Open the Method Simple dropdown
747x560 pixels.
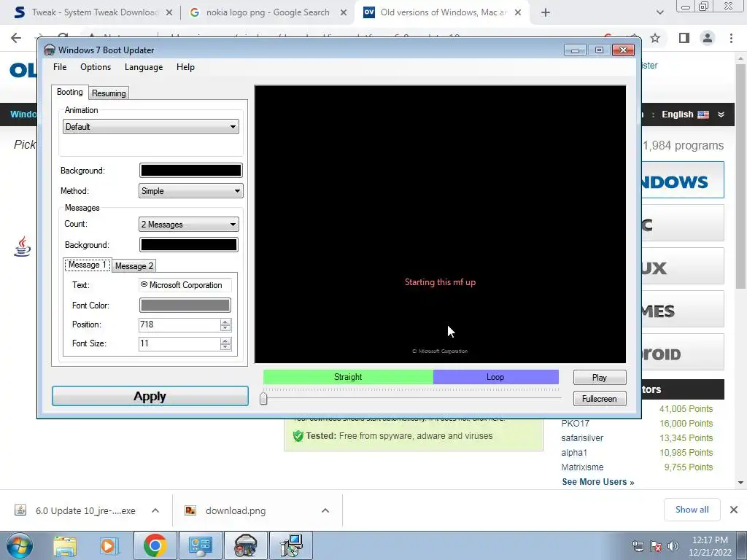pyautogui.click(x=190, y=191)
